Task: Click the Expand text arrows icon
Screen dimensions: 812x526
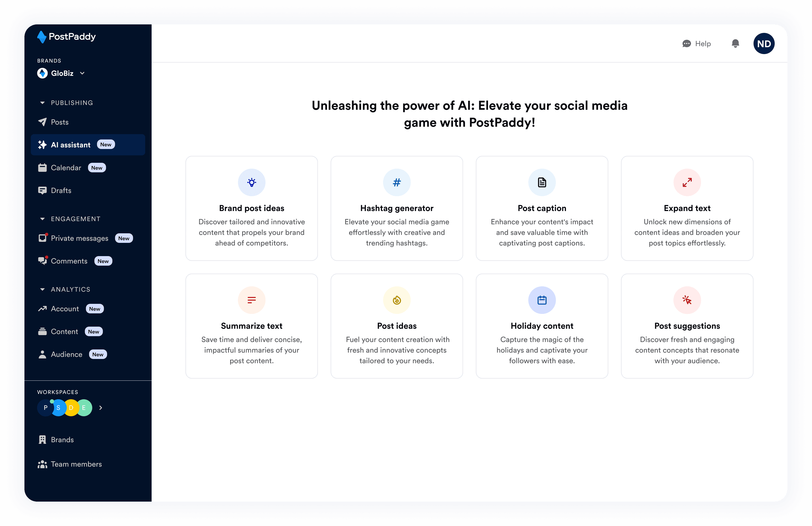Action: [x=687, y=182]
